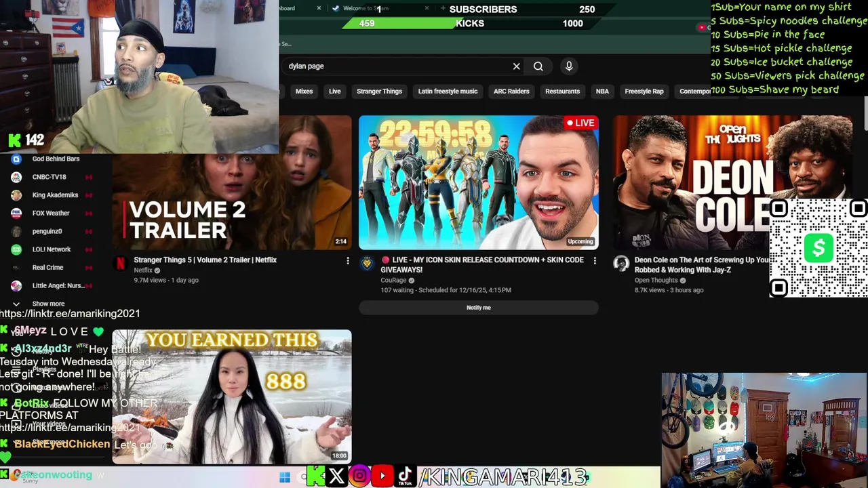868x488 pixels.
Task: Click live indicator next to Real Crime
Action: (x=88, y=268)
